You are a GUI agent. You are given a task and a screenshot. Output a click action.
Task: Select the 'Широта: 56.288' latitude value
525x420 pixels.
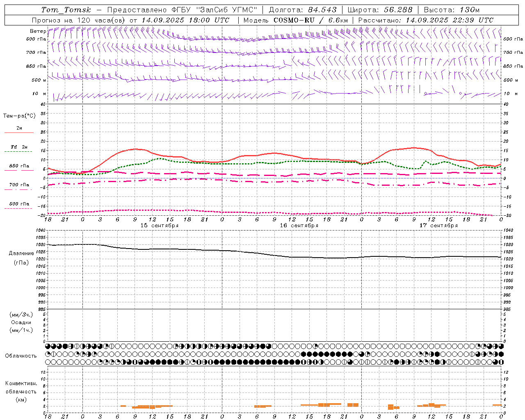coord(380,10)
